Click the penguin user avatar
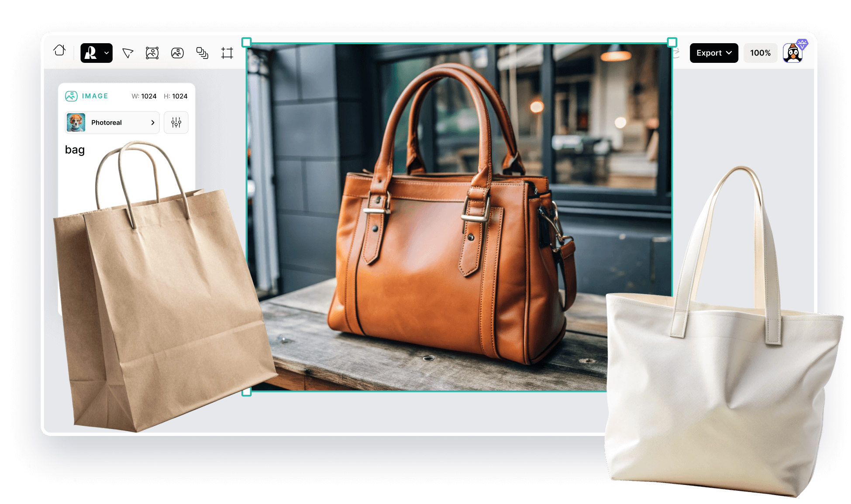The image size is (851, 504). coord(793,53)
